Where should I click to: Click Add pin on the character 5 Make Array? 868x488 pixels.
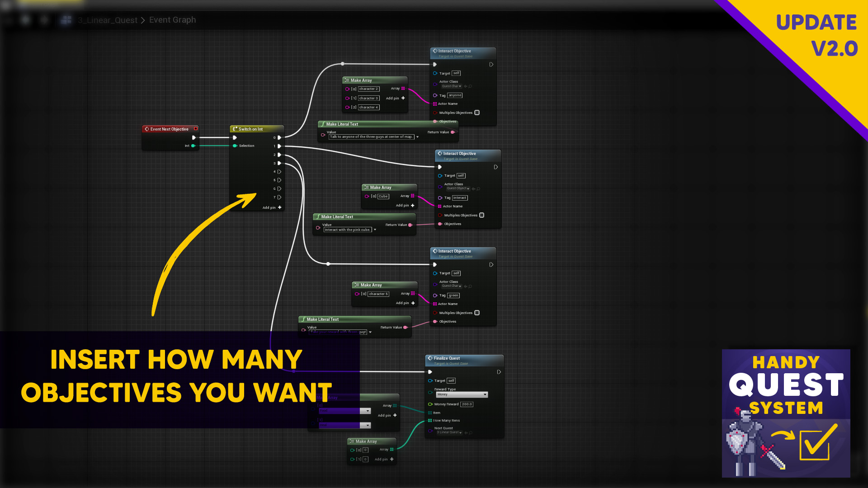[405, 303]
